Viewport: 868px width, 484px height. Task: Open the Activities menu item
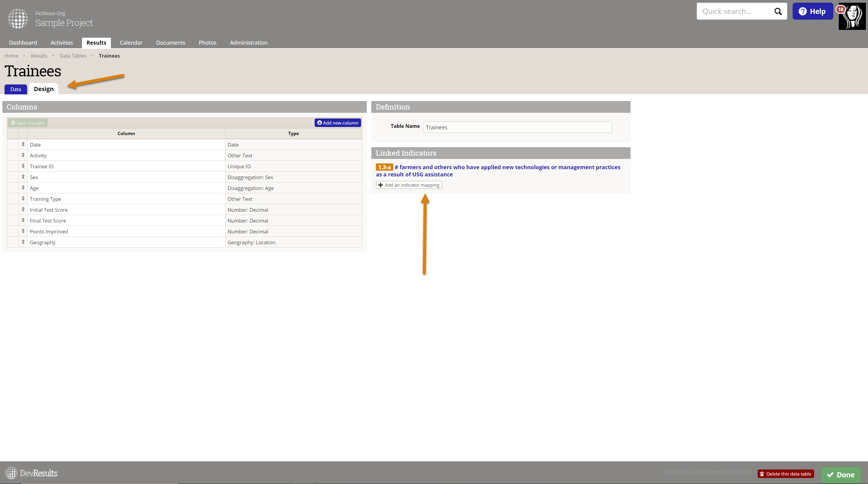coord(62,43)
